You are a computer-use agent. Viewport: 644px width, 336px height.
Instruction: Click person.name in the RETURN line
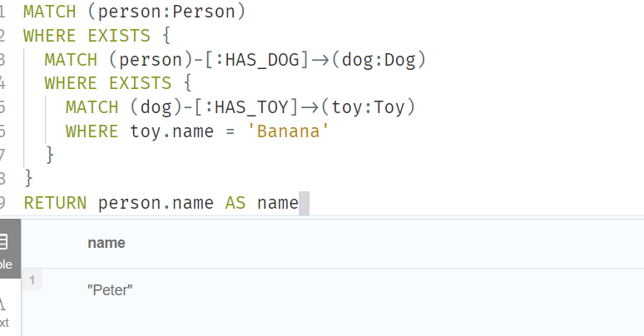(156, 203)
